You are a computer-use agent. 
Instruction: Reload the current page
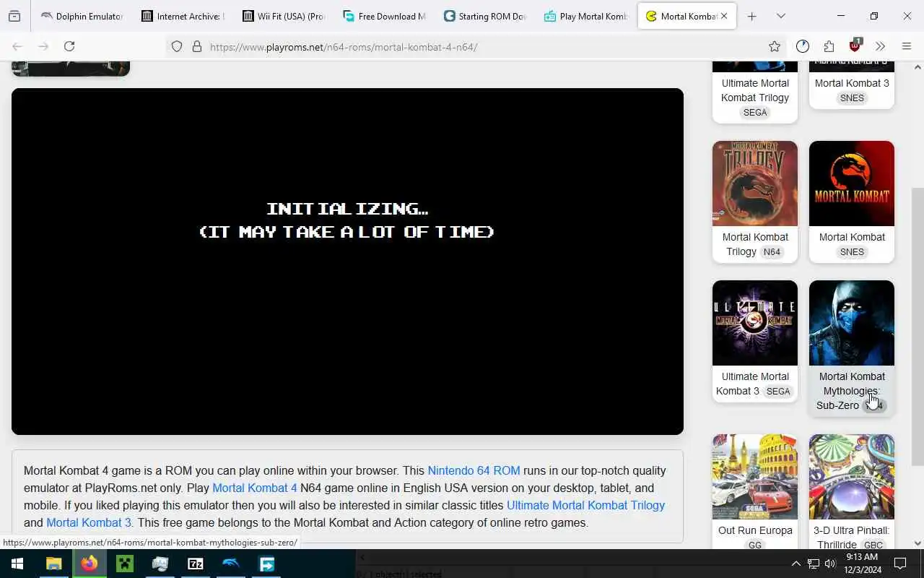[69, 46]
